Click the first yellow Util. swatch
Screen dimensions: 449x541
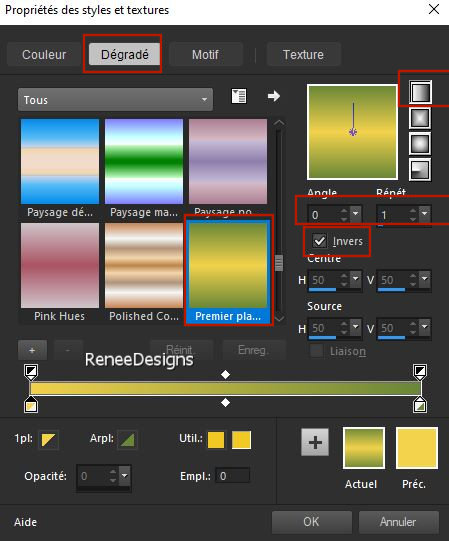click(216, 440)
